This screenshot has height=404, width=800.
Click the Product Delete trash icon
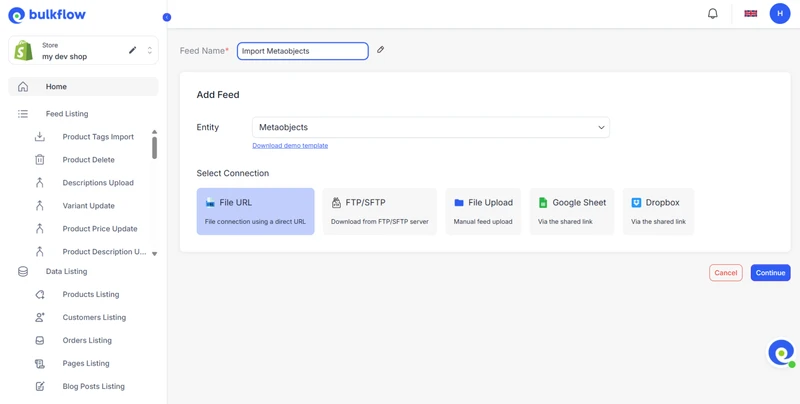(x=40, y=160)
